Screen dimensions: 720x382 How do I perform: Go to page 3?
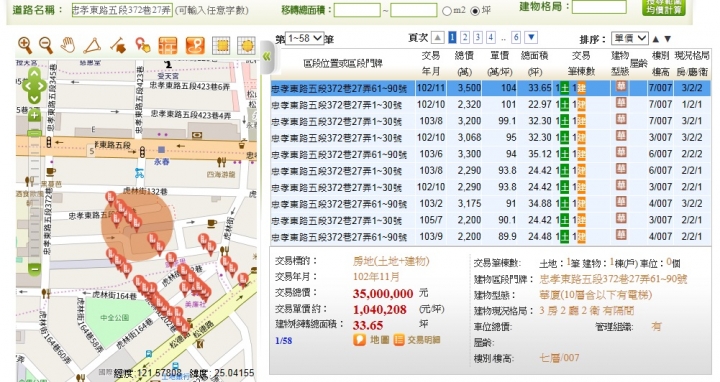coord(478,38)
